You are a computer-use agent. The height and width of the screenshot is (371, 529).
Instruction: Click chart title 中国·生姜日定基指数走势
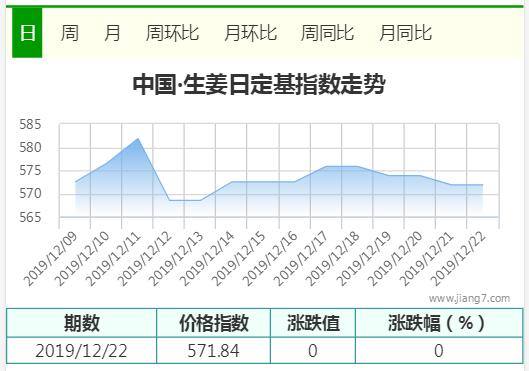tap(259, 84)
